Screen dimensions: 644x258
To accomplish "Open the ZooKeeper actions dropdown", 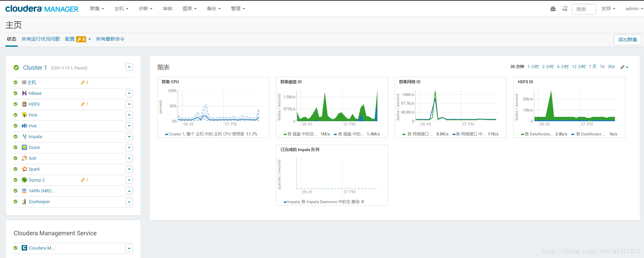I will (x=129, y=201).
